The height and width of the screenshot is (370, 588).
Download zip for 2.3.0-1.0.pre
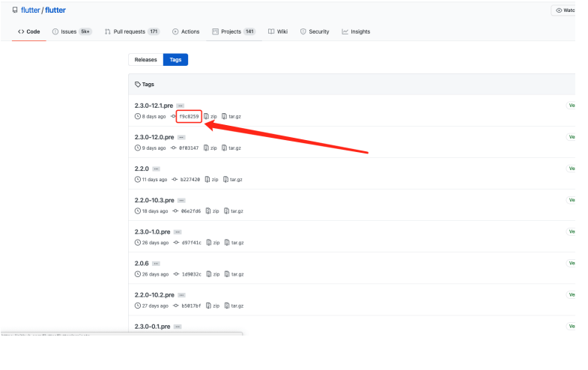pos(213,243)
